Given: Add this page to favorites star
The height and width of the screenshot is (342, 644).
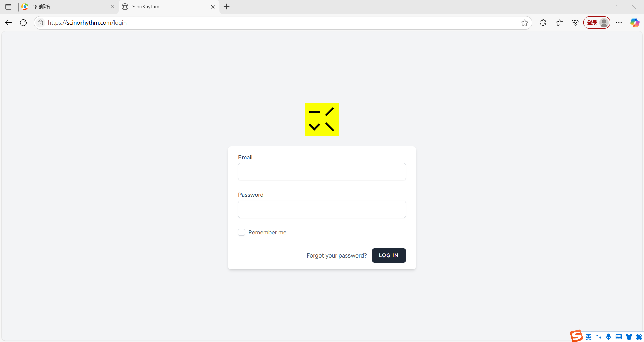Looking at the screenshot, I should point(525,23).
